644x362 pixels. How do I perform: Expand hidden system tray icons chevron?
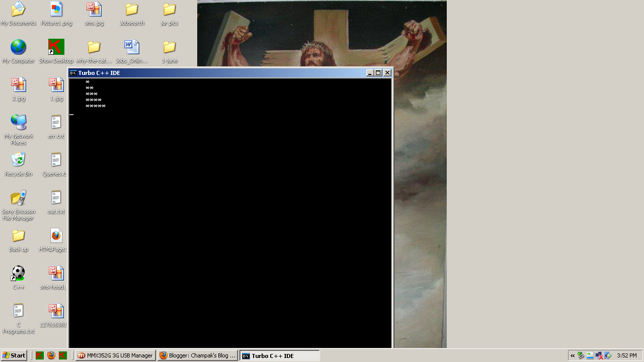573,355
